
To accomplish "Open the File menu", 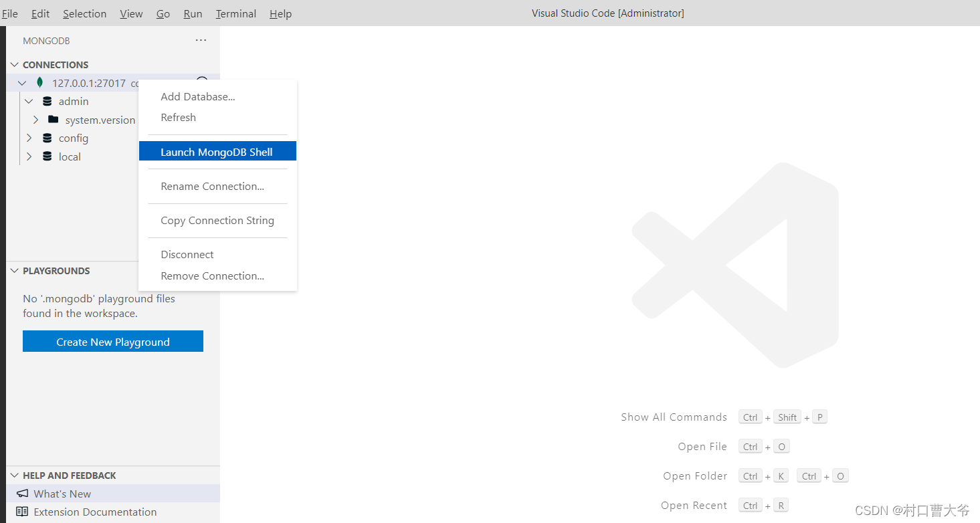I will click(10, 13).
